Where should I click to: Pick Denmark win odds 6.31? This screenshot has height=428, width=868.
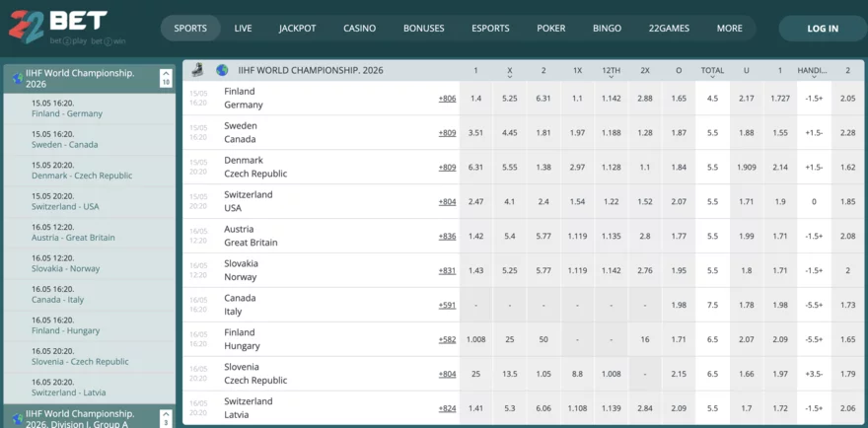coord(476,168)
